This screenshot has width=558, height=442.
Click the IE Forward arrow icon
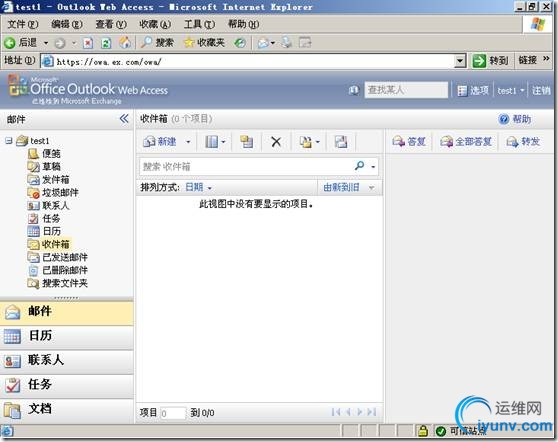pyautogui.click(x=60, y=43)
